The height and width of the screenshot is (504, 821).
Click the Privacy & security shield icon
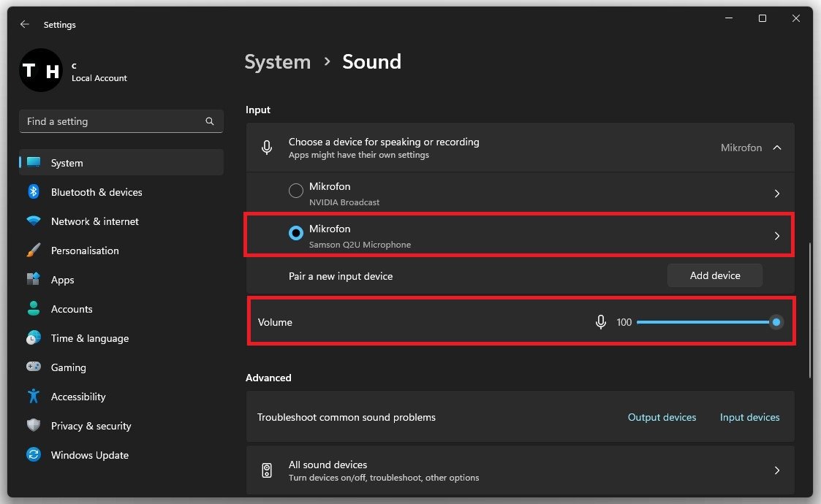(x=34, y=426)
